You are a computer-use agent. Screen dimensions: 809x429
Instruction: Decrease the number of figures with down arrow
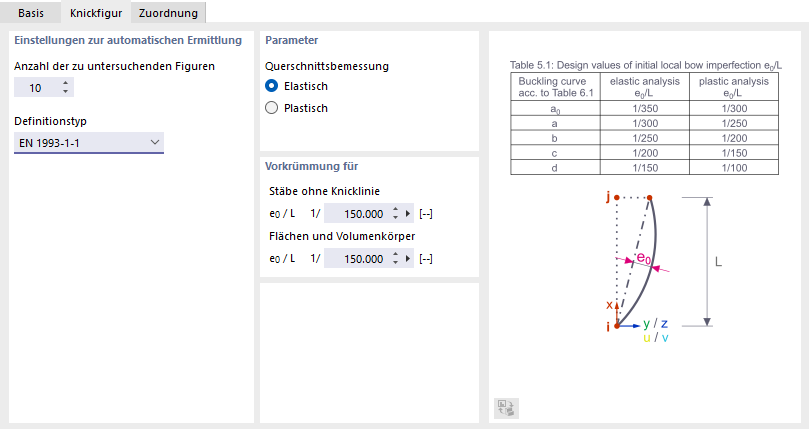point(66,92)
